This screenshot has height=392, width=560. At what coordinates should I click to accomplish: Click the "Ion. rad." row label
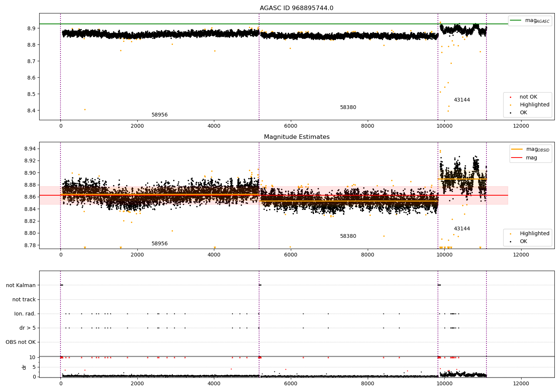coord(25,314)
